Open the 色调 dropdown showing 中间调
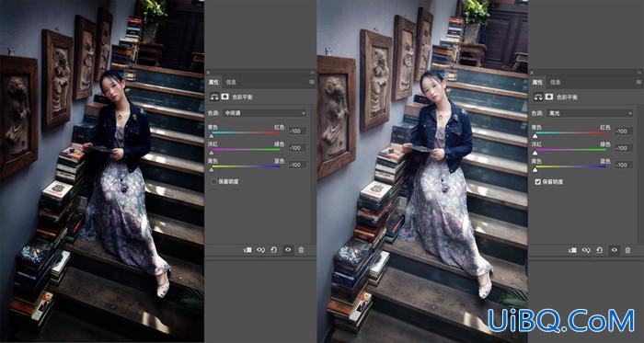This screenshot has height=343, width=644. [x=264, y=113]
